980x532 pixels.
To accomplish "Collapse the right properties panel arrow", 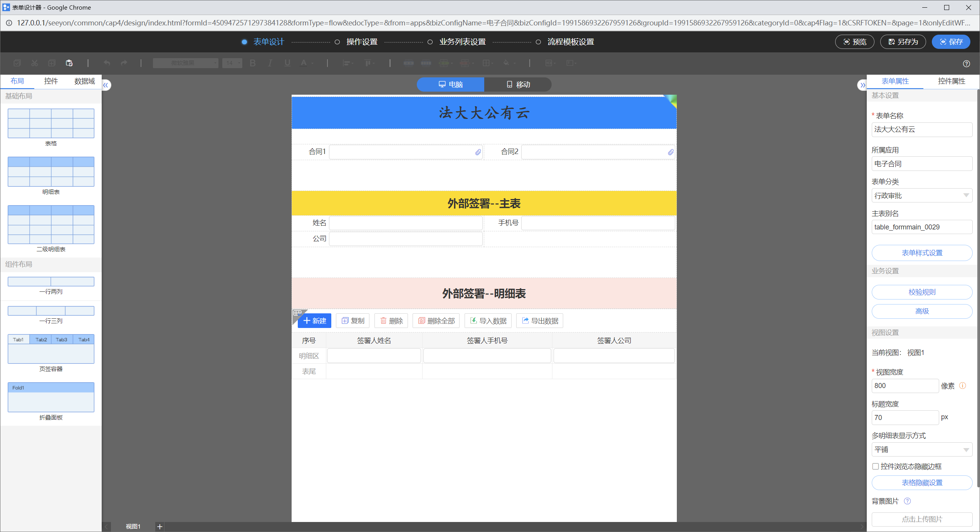I will [x=863, y=85].
